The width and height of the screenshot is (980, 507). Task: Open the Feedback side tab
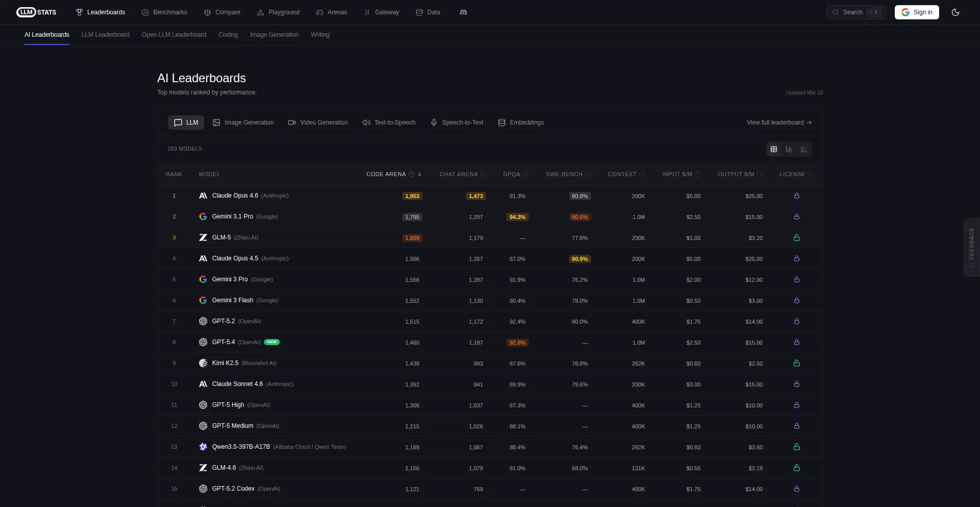pyautogui.click(x=972, y=247)
